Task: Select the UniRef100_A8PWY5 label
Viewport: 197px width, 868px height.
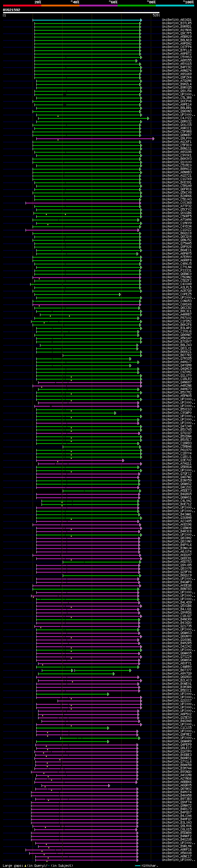Action: (177, 254)
